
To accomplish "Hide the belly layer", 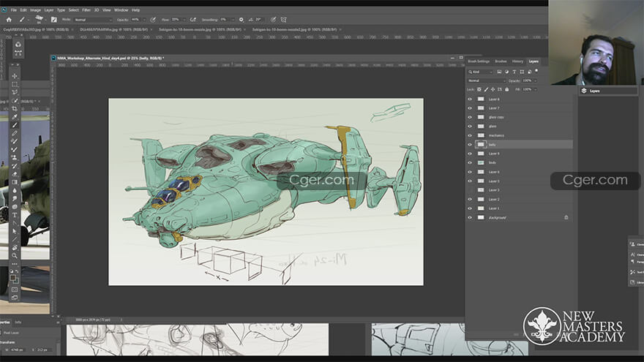I will point(470,145).
